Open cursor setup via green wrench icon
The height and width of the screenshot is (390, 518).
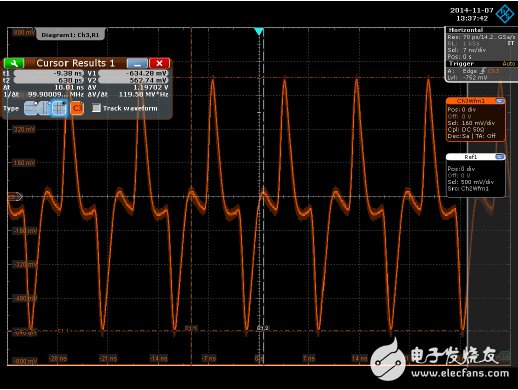click(x=14, y=63)
